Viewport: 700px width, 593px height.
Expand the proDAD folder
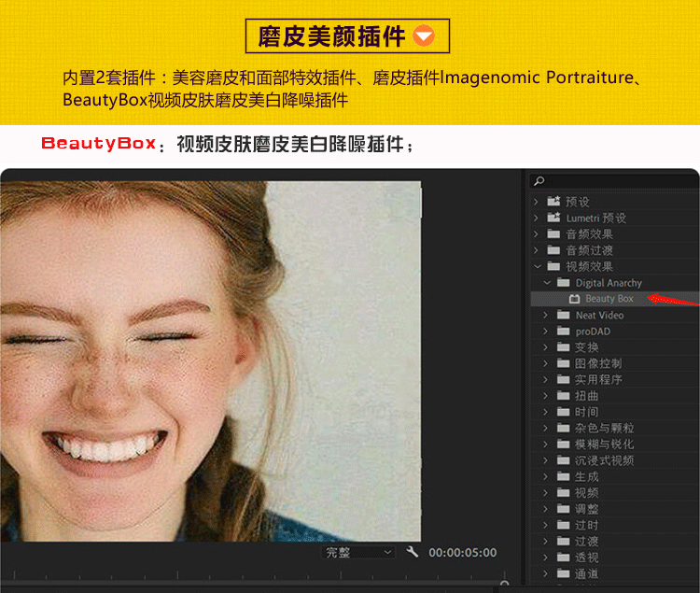[x=546, y=332]
